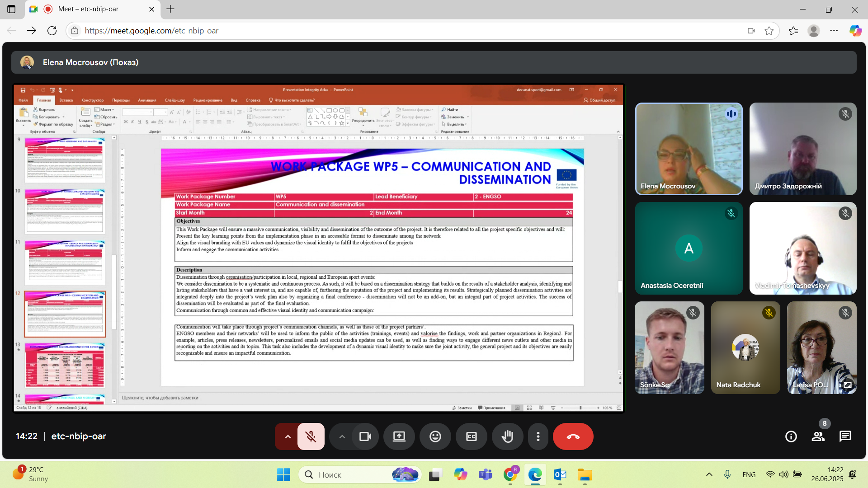The height and width of the screenshot is (488, 868).
Task: Click the ENG language indicator
Action: pos(749,474)
